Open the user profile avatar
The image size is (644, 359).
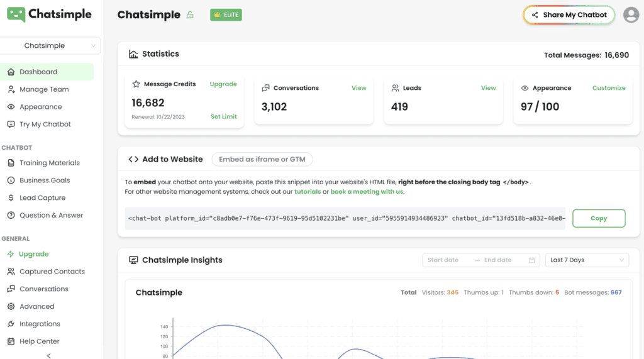point(631,15)
